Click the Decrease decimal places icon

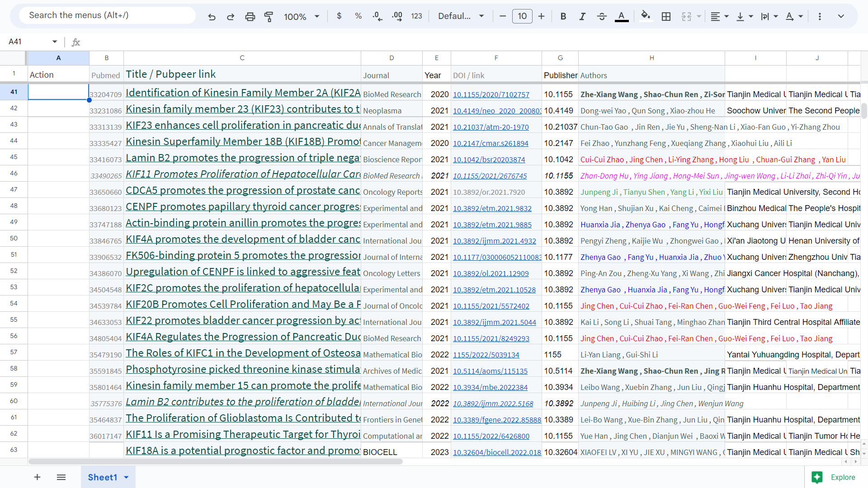point(377,16)
